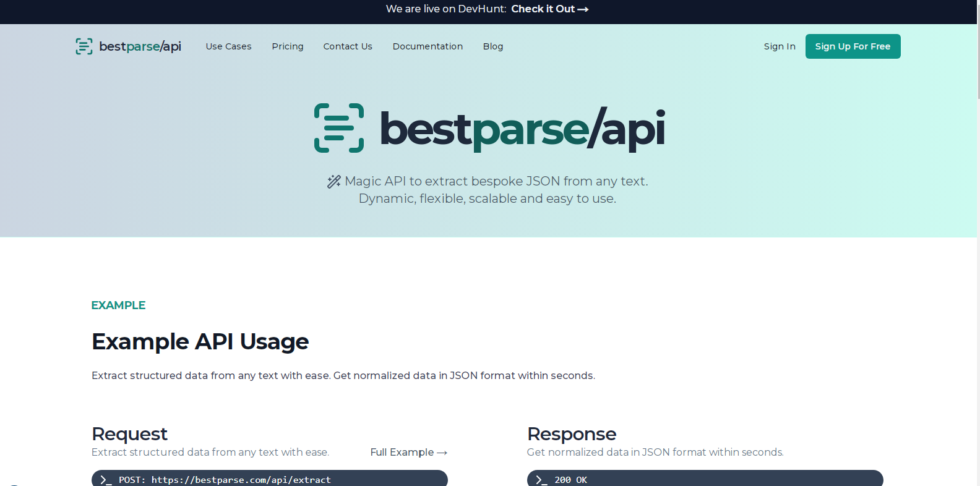Open the Documentation link in navbar
The image size is (980, 486).
(x=428, y=46)
